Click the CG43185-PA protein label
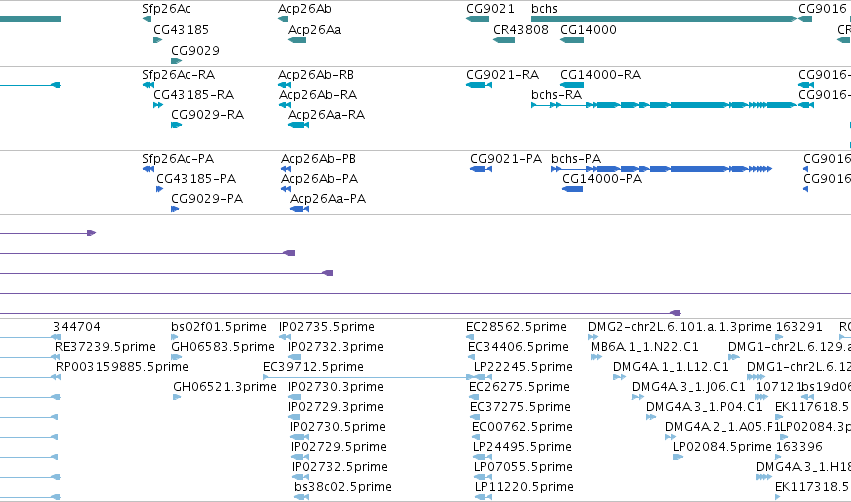This screenshot has height=502, width=851. 196,179
